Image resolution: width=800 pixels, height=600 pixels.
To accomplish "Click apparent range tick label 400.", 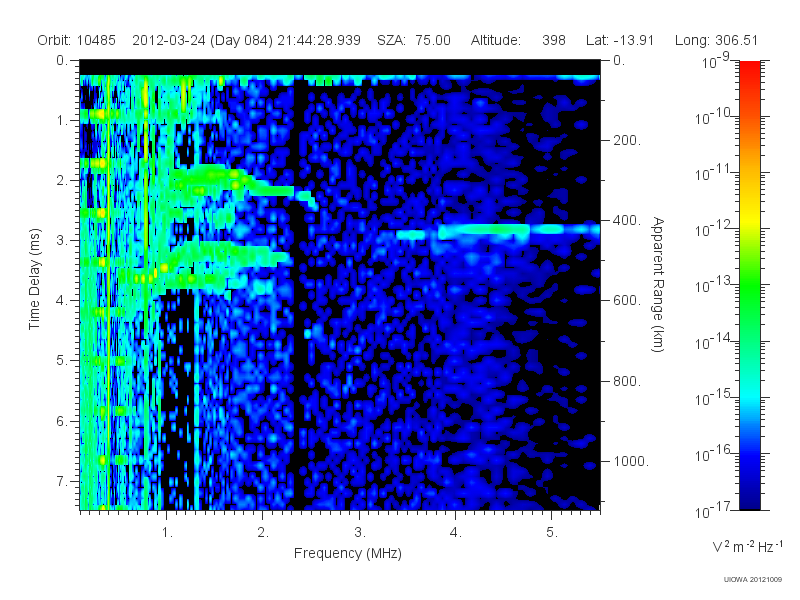I will [627, 220].
